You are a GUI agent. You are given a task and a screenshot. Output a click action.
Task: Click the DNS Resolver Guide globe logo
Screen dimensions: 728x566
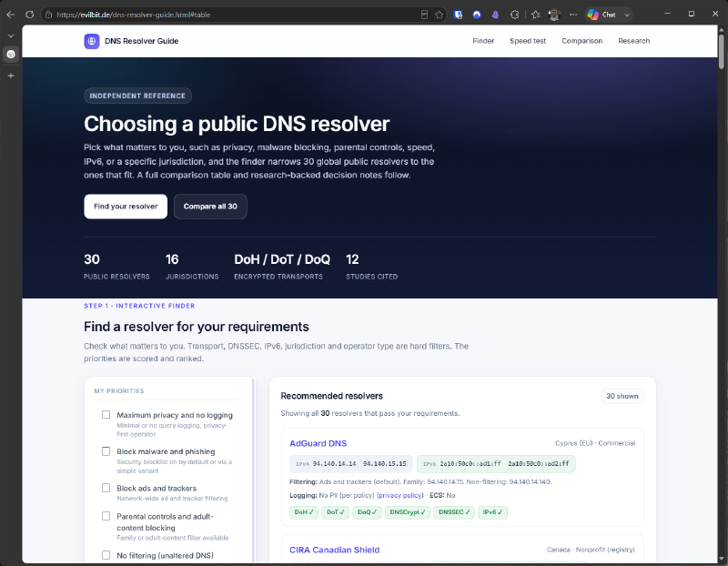pyautogui.click(x=92, y=41)
